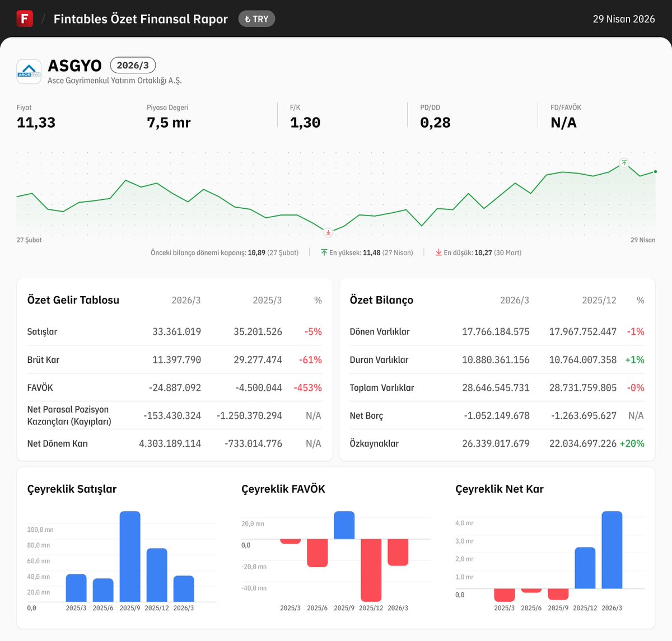Click the Net Parasal Pozisyon Kazançları row label
This screenshot has height=641, width=672.
coord(69,415)
